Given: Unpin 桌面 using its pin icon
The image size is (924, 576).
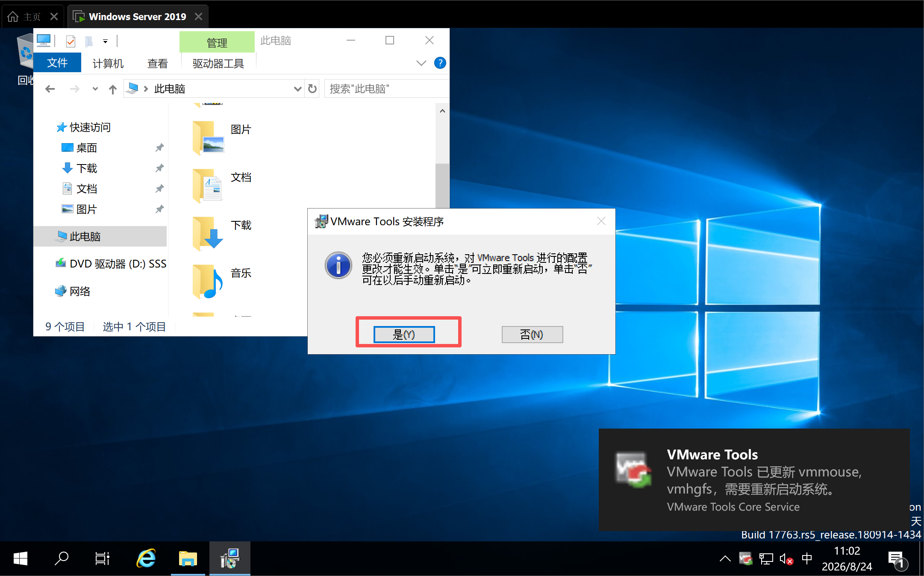Looking at the screenshot, I should click(159, 148).
